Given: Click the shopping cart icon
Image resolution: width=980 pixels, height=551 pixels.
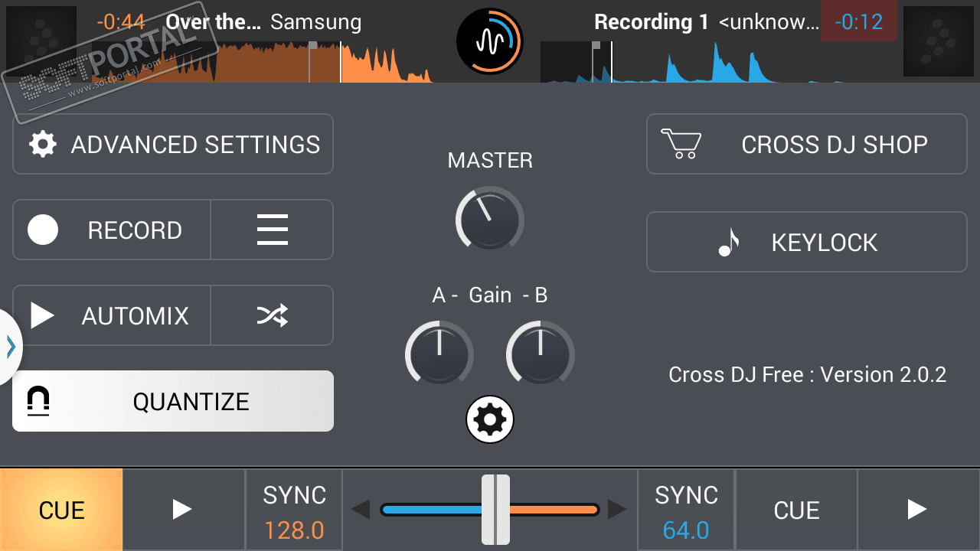Looking at the screenshot, I should point(681,144).
